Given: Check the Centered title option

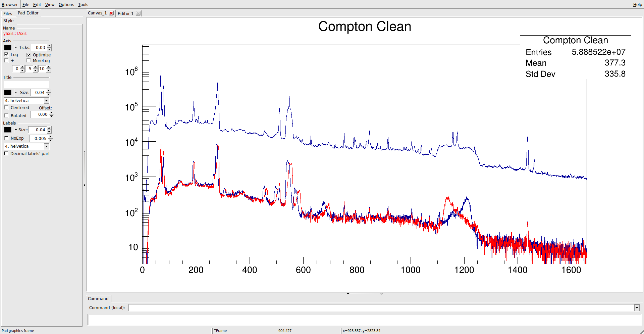Looking at the screenshot, I should tap(6, 108).
